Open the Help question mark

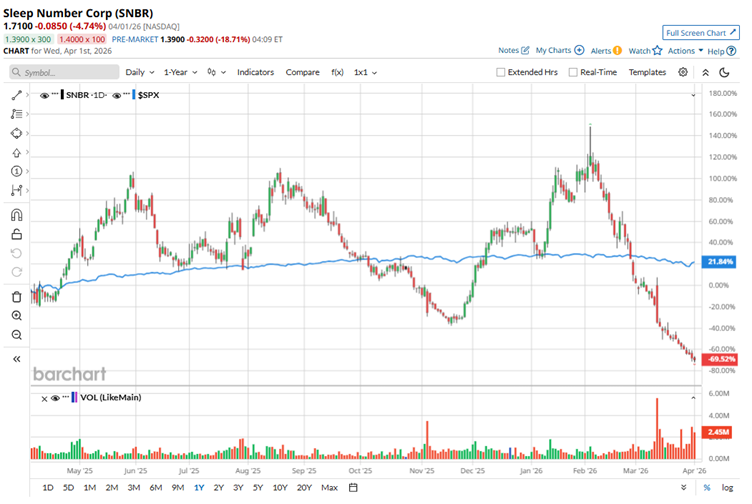click(x=731, y=51)
